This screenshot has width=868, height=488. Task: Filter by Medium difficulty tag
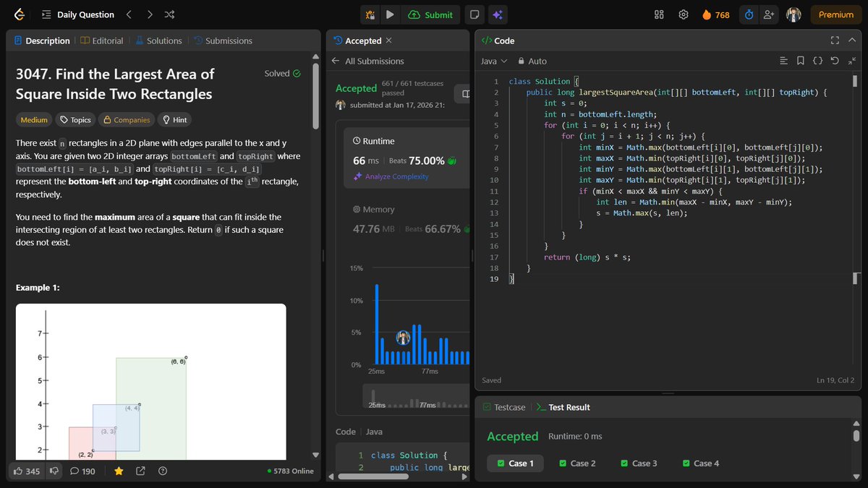[x=34, y=120]
